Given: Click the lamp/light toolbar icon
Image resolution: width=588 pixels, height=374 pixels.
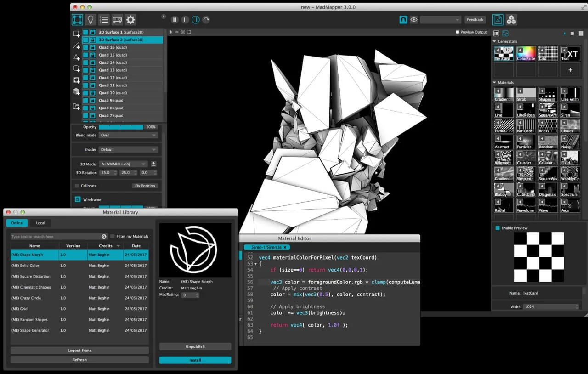Looking at the screenshot, I should pos(90,19).
